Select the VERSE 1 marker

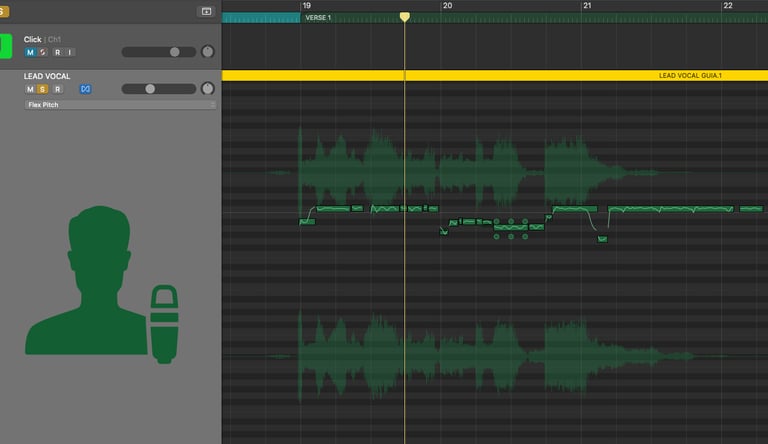[318, 18]
